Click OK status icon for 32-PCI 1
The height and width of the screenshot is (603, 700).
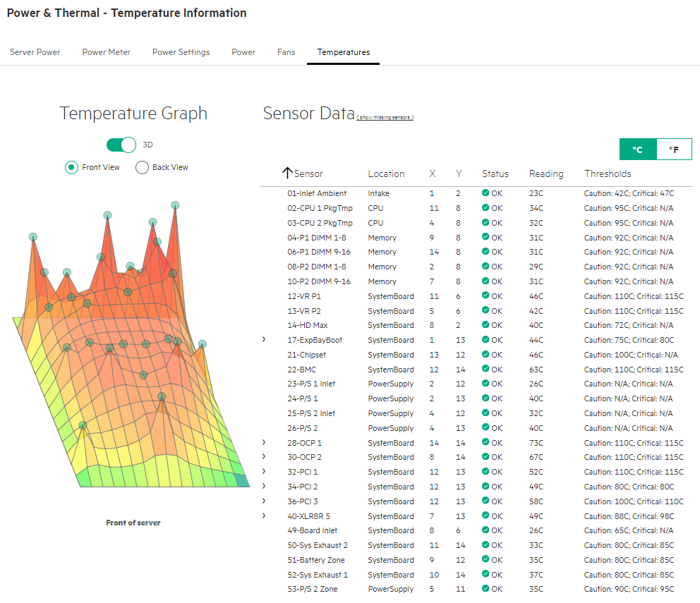click(485, 471)
